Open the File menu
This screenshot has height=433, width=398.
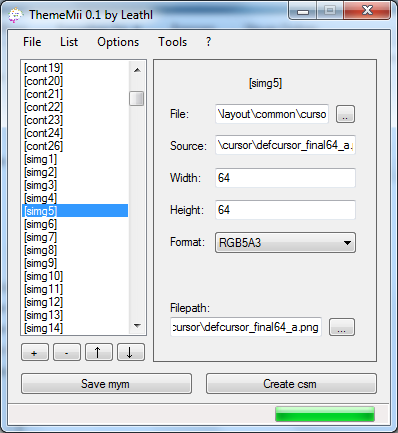pyautogui.click(x=32, y=42)
